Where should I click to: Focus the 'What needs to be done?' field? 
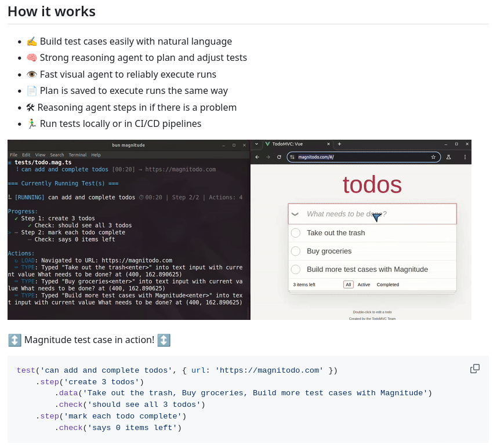(x=372, y=214)
